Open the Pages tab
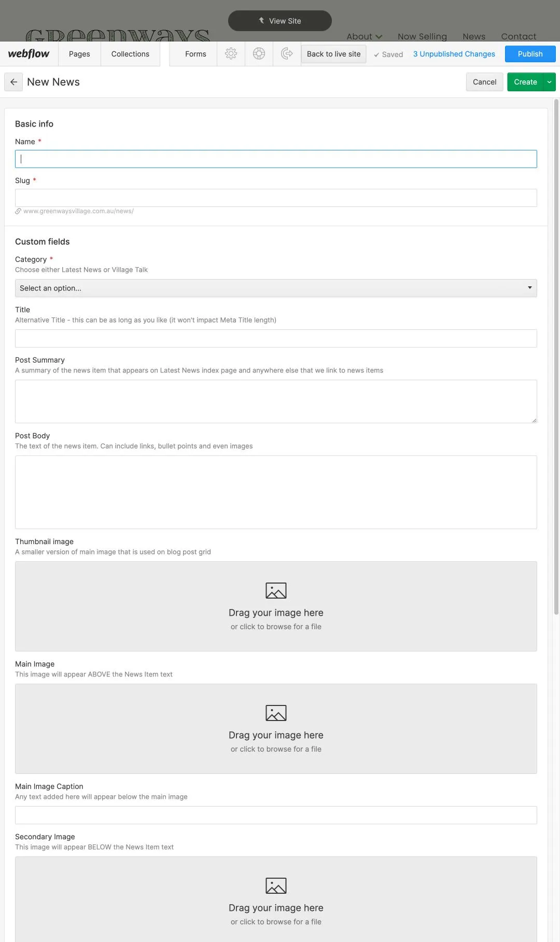 pyautogui.click(x=79, y=53)
